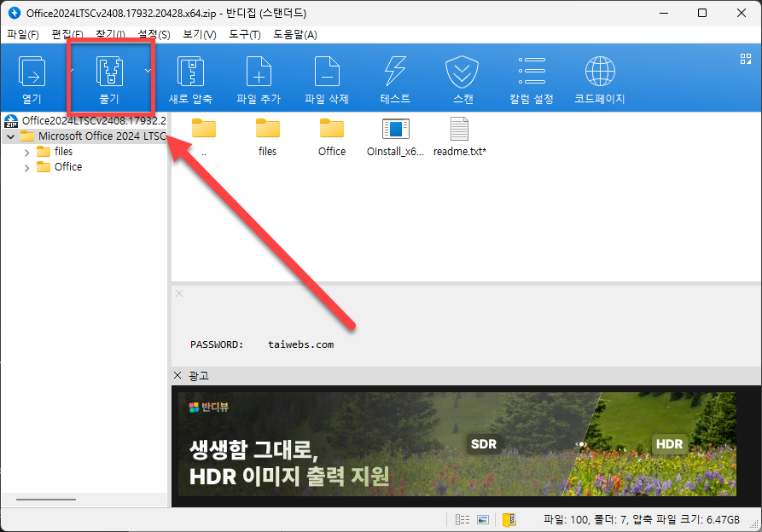Switch to thumbnail view icon in status bar
Screen dimensions: 762x532
(483, 520)
